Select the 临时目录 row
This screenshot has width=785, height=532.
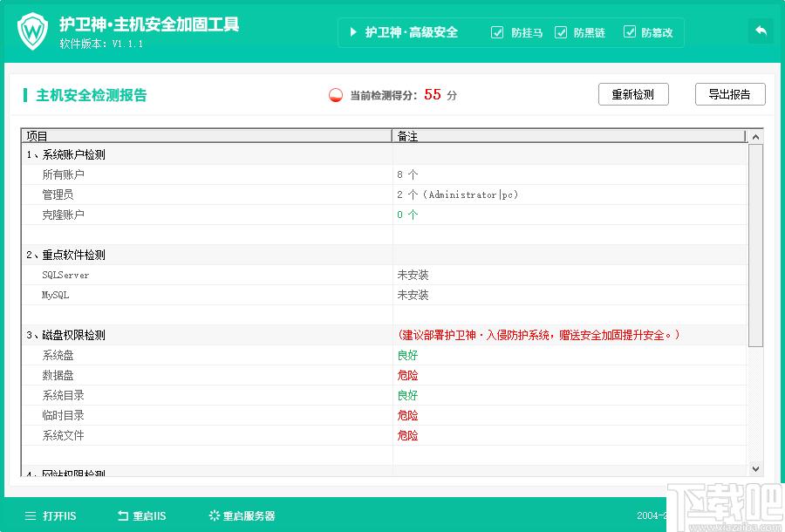384,415
